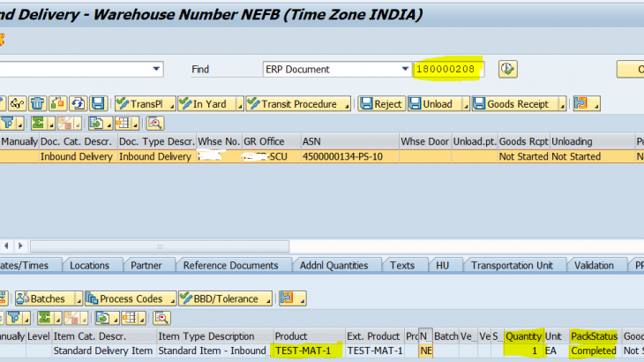Screen dimensions: 644x362
Task: Click the green sigma icon below Batches button
Action: pyautogui.click(x=45, y=318)
